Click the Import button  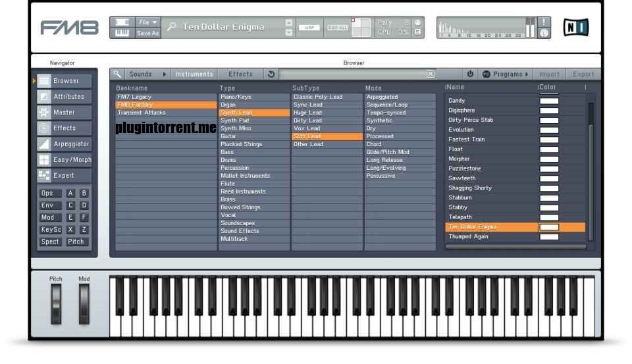[549, 74]
